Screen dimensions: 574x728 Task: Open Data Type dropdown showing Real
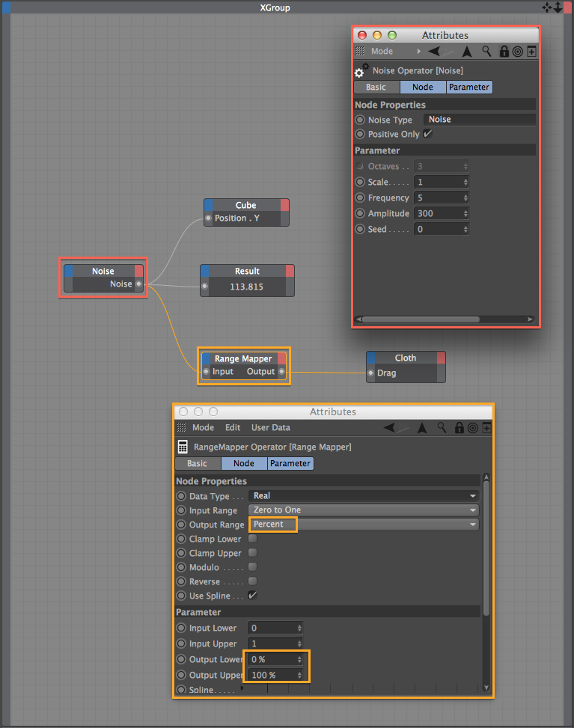tap(364, 496)
